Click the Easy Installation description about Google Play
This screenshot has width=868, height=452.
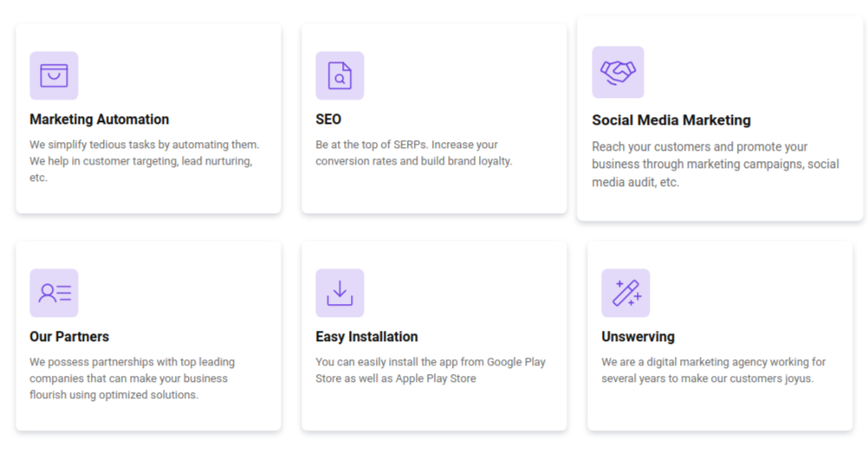pyautogui.click(x=430, y=370)
